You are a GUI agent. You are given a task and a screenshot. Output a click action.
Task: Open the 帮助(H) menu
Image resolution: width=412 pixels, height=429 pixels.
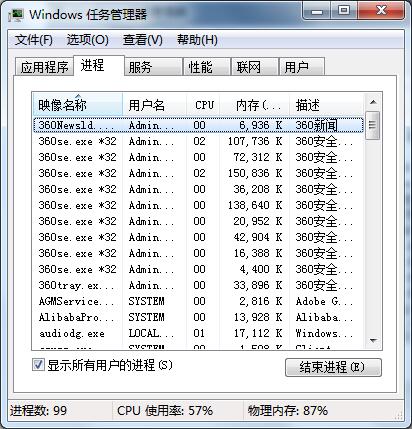[x=197, y=40]
